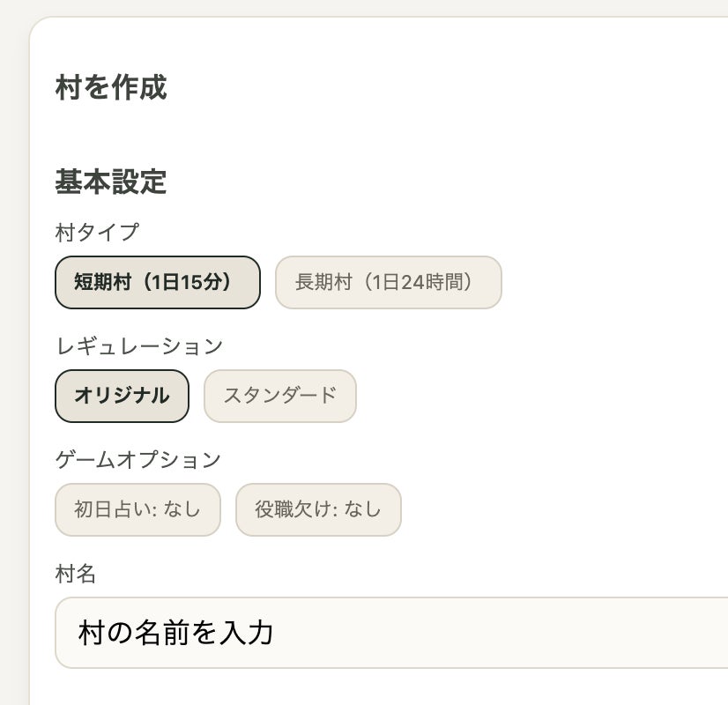728x705 pixels.
Task: Click the 村タイプ label
Action: tap(97, 233)
